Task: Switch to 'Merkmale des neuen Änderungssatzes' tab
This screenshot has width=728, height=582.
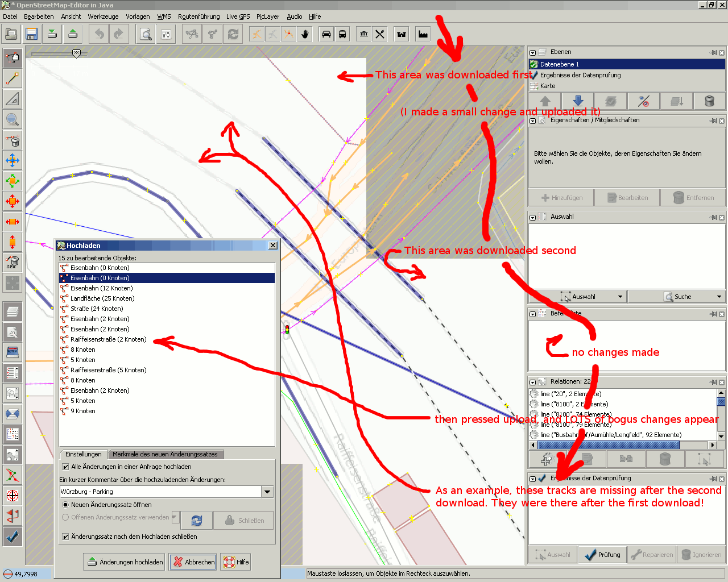Action: (x=165, y=454)
